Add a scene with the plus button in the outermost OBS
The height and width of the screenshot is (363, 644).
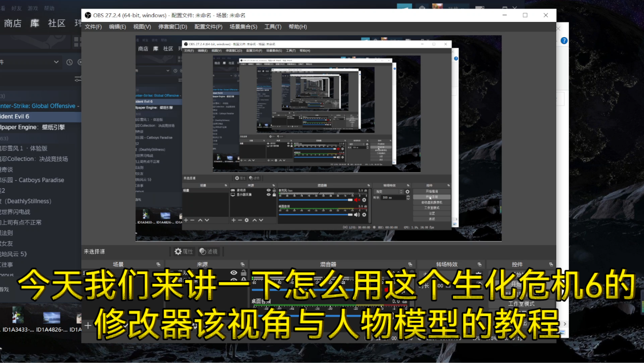tap(88, 325)
